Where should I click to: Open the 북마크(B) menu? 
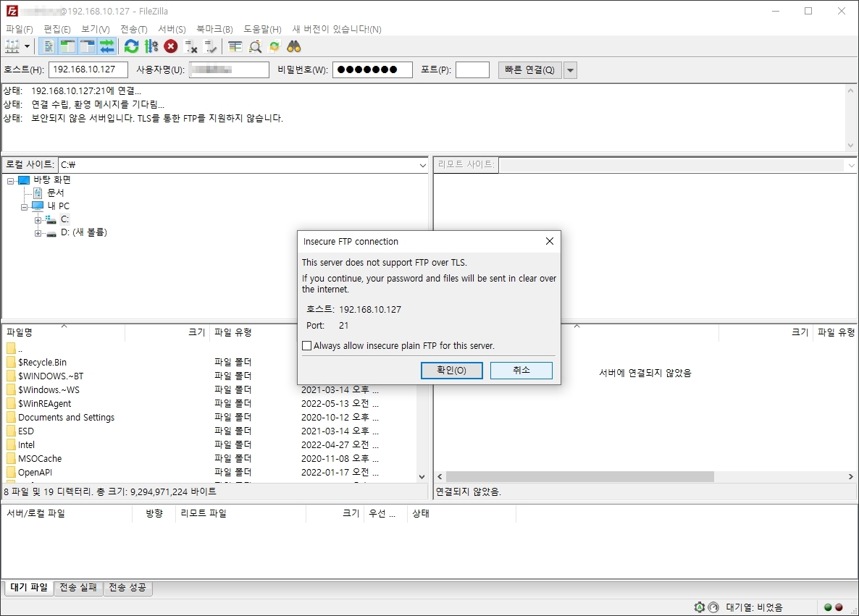[x=214, y=29]
